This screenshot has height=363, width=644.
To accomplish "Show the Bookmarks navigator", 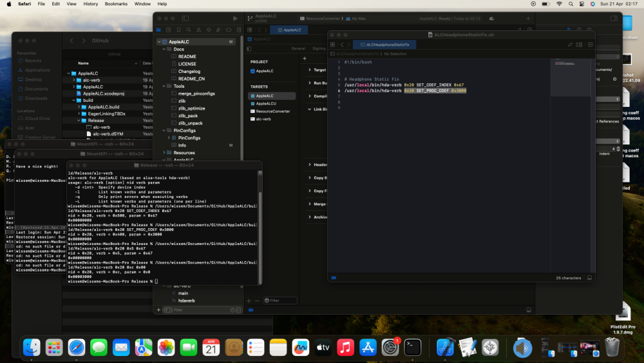I will tap(178, 30).
